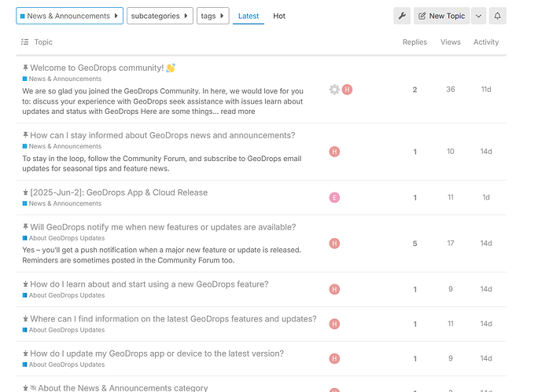The image size is (534, 392).
Task: Open News & Announcements category dropdown
Action: pos(69,16)
